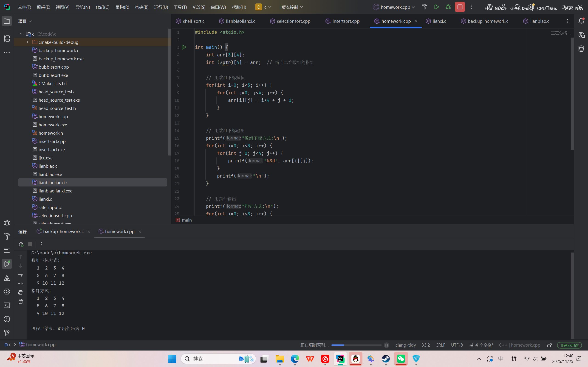Viewport: 588px width, 367px height.
Task: Open the 重构(R) menu
Action: point(122,7)
